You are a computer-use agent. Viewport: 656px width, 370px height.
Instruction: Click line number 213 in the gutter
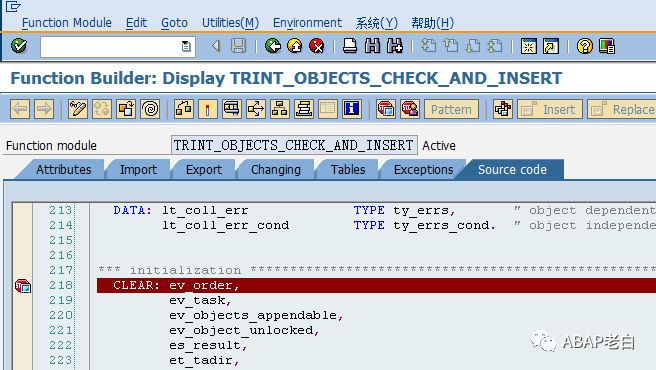(61, 210)
